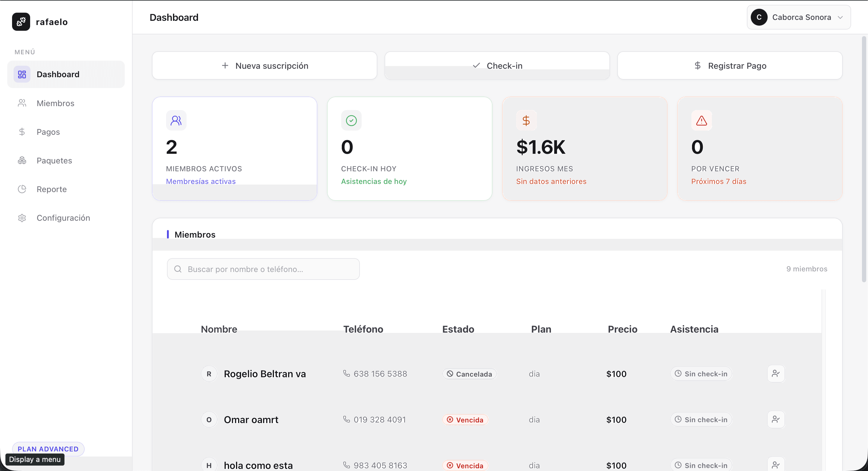
Task: Select the Miembros people icon in sidebar
Action: [x=22, y=103]
